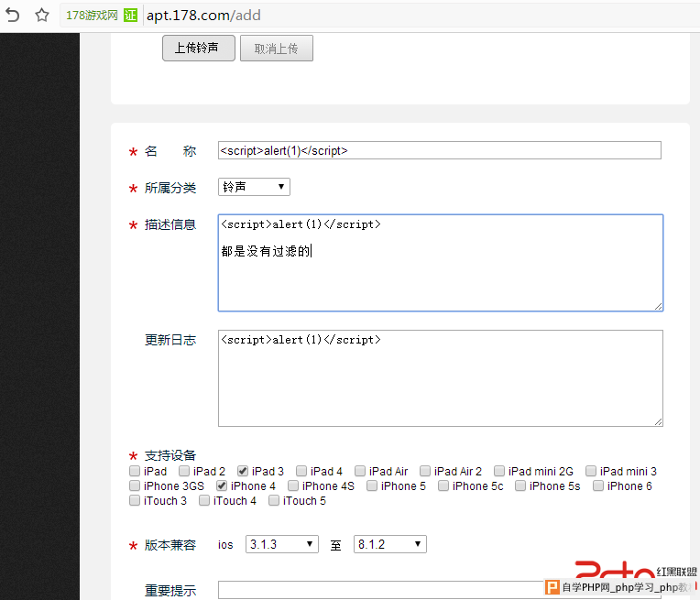Click the green 证 certificate badge
Image resolution: width=700 pixels, height=600 pixels.
[130, 16]
